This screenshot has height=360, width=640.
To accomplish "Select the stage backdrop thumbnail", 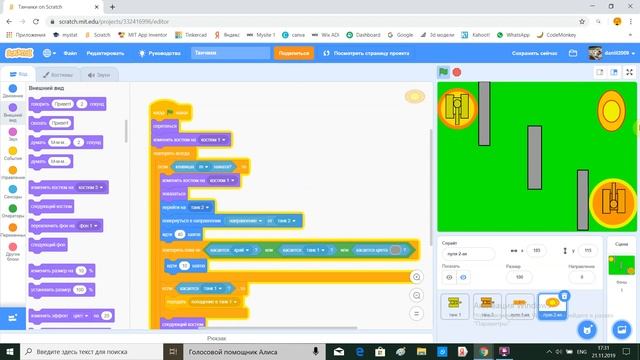I will (x=621, y=265).
